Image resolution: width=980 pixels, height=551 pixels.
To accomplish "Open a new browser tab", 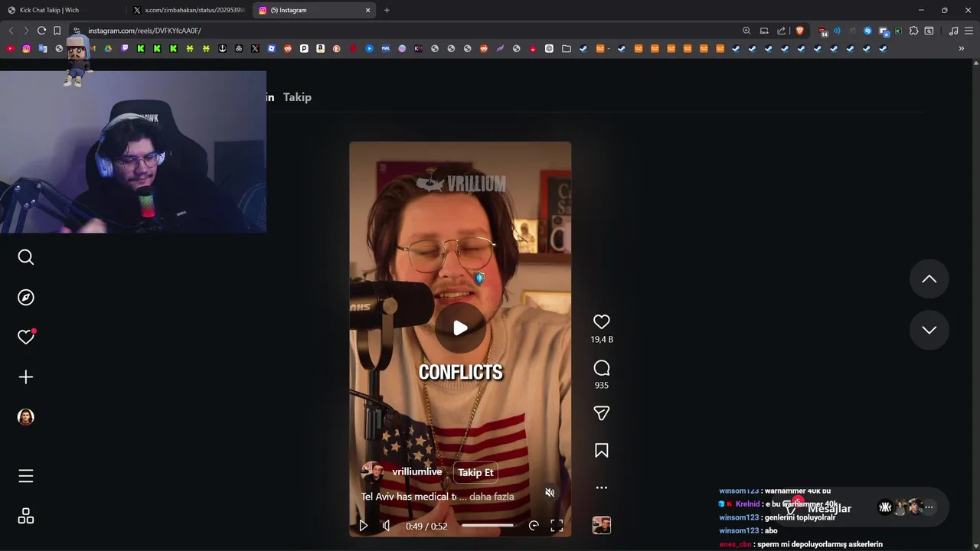I will pyautogui.click(x=387, y=10).
